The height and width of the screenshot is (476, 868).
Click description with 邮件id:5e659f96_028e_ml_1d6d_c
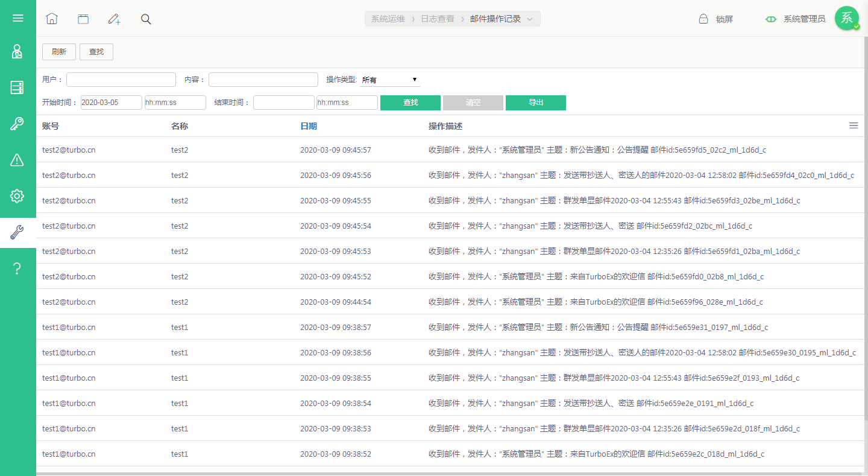pos(596,302)
